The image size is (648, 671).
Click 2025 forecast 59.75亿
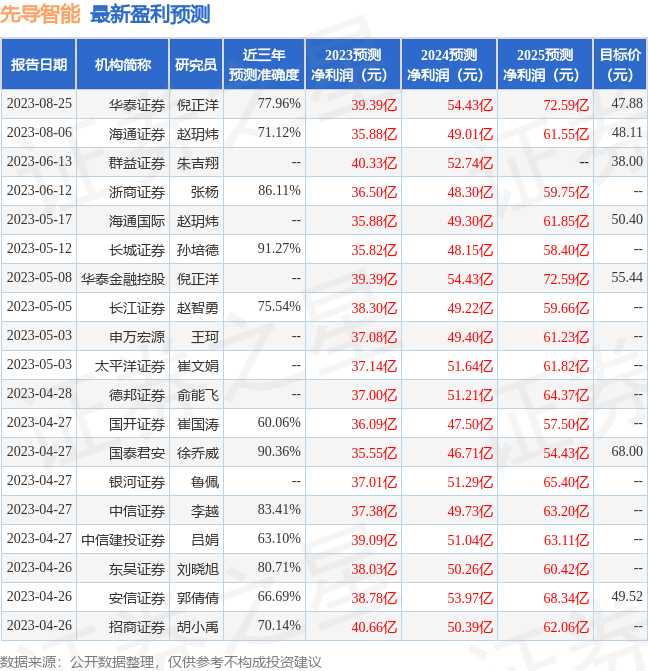pyautogui.click(x=566, y=192)
